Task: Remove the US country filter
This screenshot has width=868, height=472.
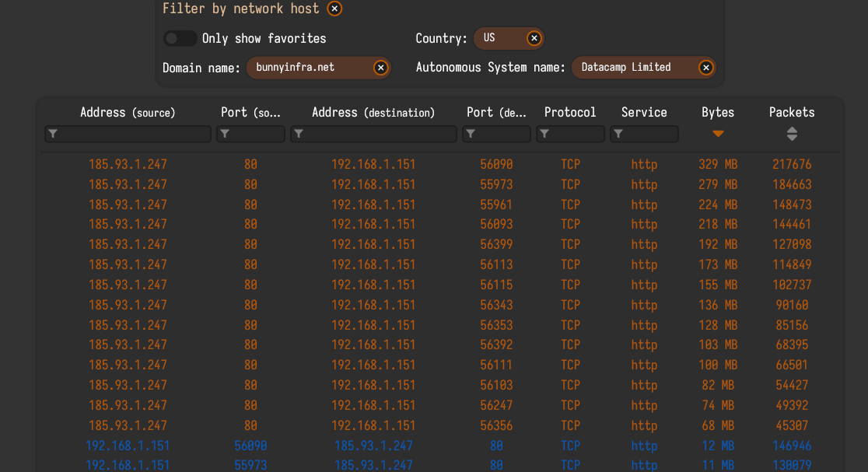Action: pos(534,38)
